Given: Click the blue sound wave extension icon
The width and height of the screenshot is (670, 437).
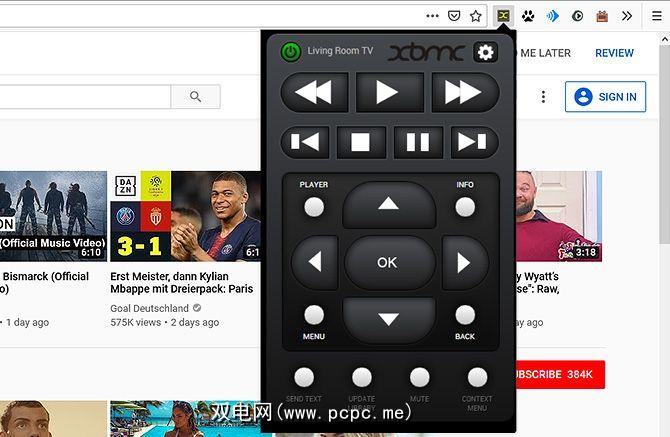Looking at the screenshot, I should 552,16.
